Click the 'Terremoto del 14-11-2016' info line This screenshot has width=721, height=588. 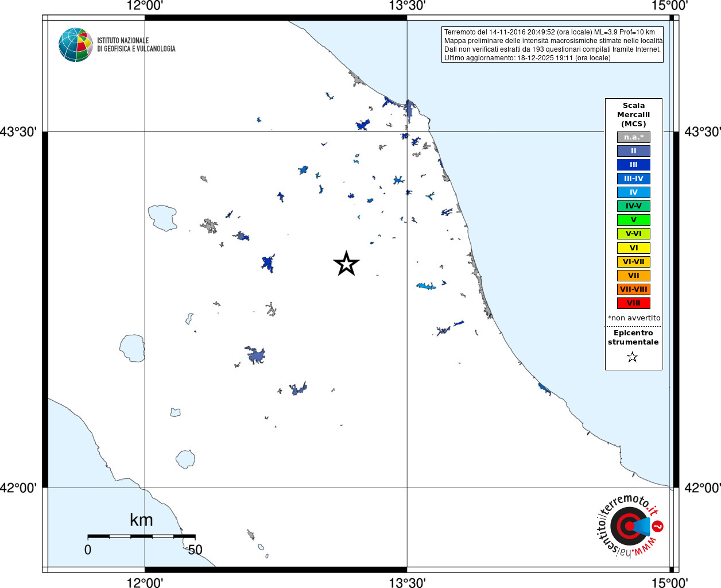point(549,32)
